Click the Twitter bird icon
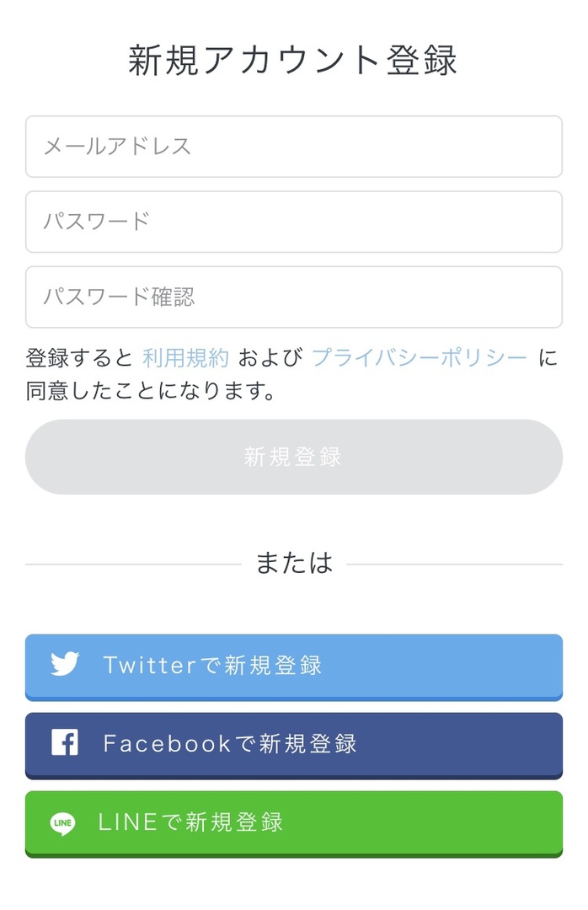Image resolution: width=588 pixels, height=910 pixels. (x=65, y=664)
